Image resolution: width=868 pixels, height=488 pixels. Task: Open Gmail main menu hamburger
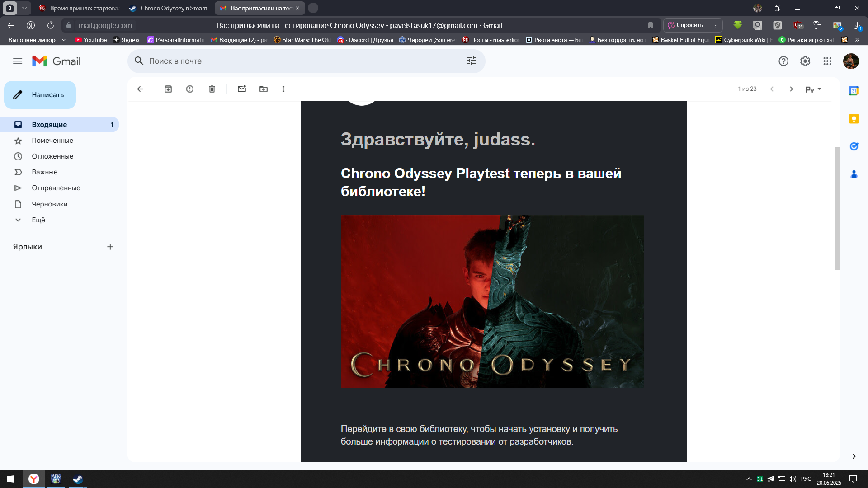[18, 61]
